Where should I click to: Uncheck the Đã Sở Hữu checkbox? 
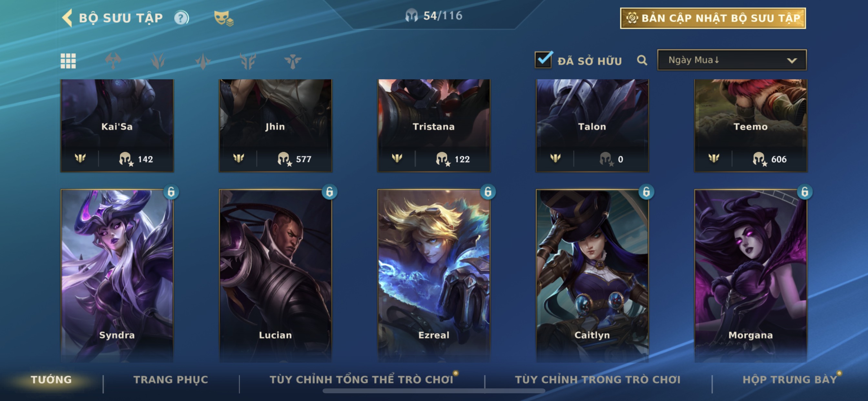click(x=543, y=60)
